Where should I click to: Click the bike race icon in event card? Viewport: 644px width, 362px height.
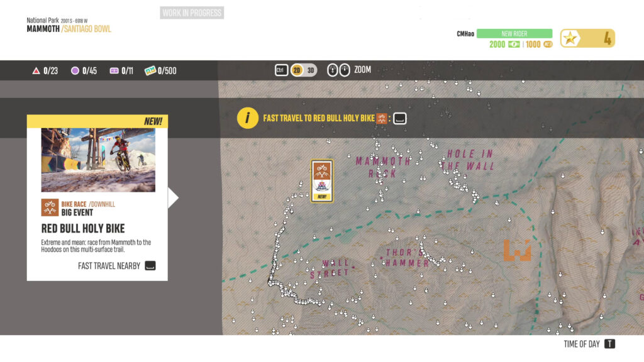tap(50, 208)
